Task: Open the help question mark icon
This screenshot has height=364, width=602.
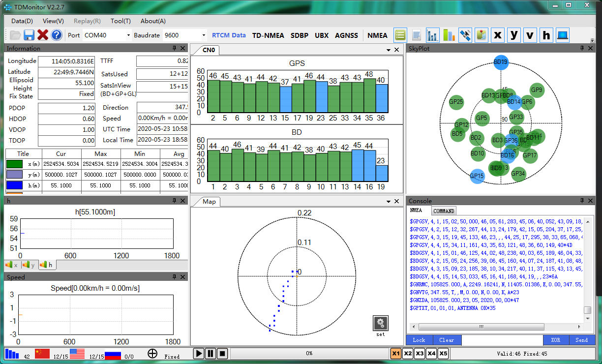Action: tap(57, 35)
